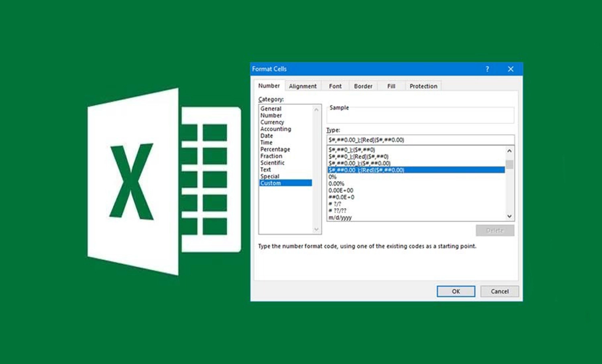602x364 pixels.
Task: Click category list scroll down arrow
Action: point(316,229)
